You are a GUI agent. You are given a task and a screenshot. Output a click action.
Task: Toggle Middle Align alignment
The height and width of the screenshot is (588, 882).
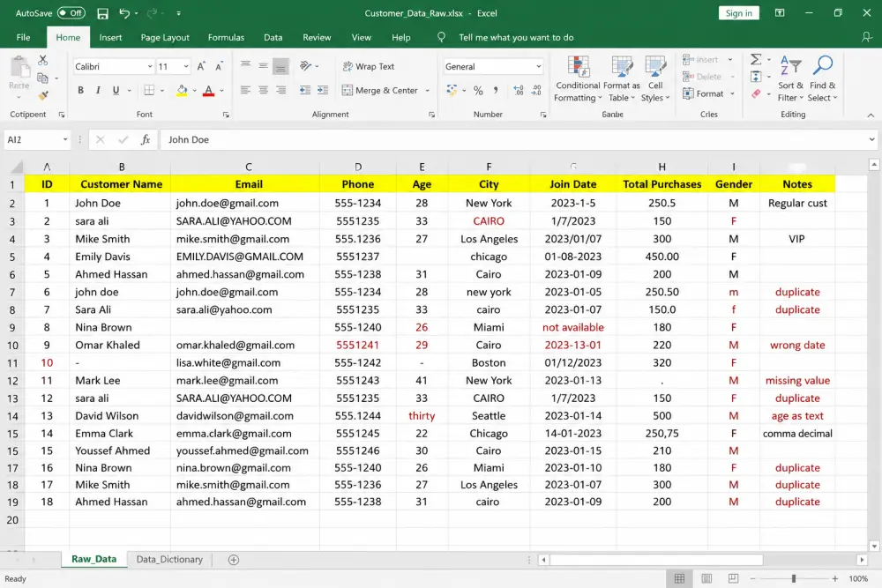point(263,66)
